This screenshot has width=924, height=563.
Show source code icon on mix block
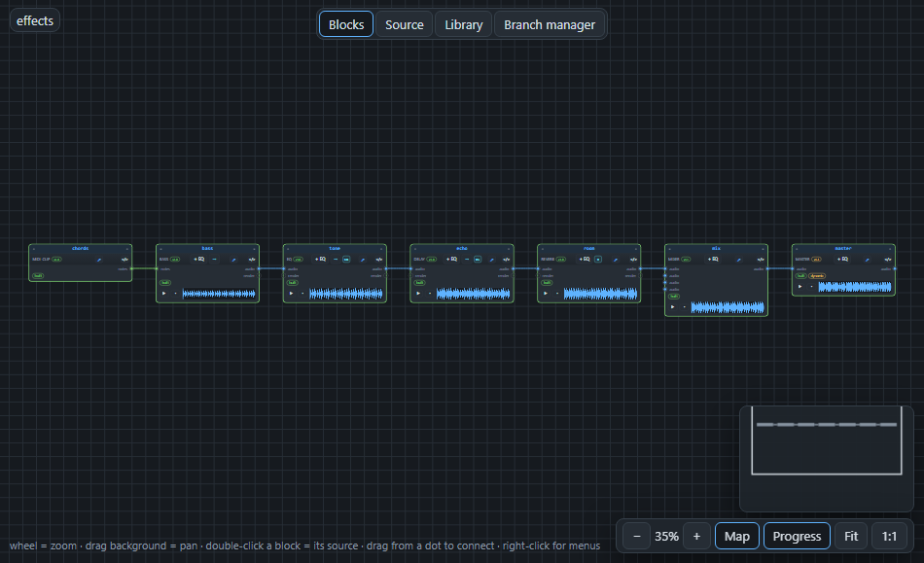coord(761,259)
